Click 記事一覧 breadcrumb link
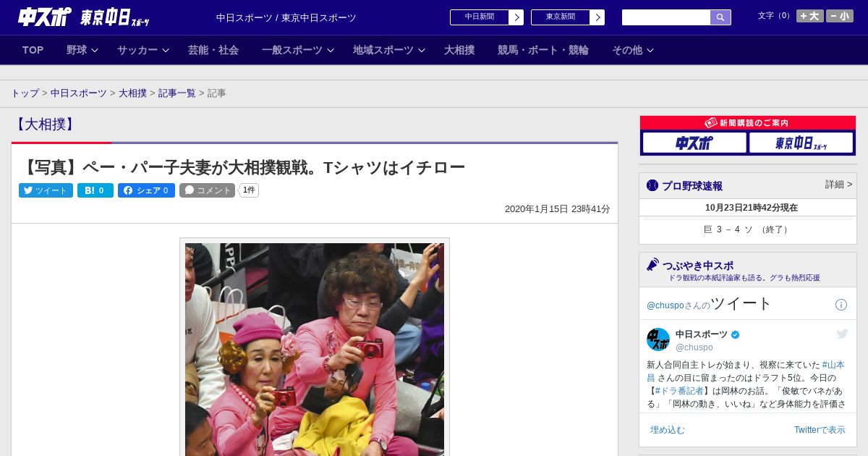 click(177, 93)
